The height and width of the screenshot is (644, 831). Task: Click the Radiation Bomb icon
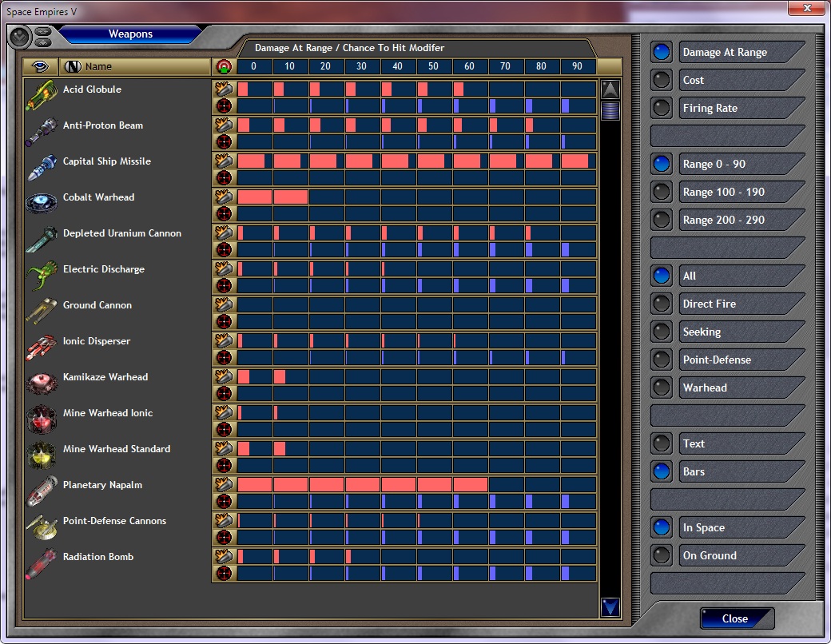coord(42,564)
